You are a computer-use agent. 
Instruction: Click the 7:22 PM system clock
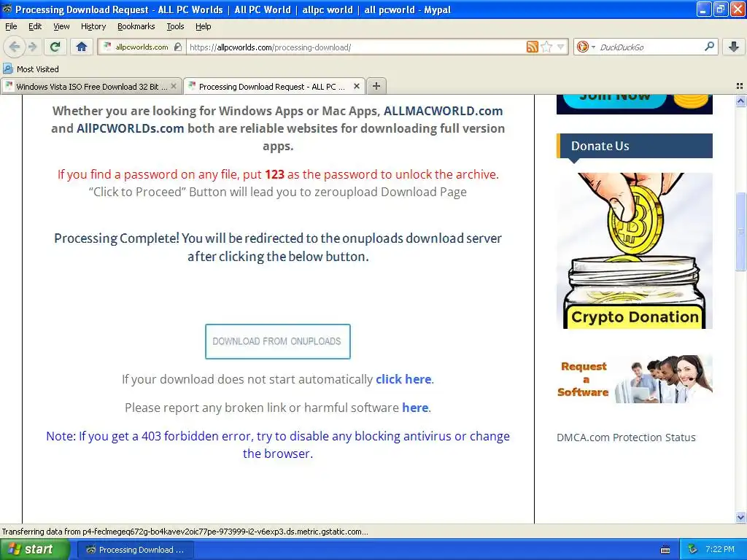720,550
